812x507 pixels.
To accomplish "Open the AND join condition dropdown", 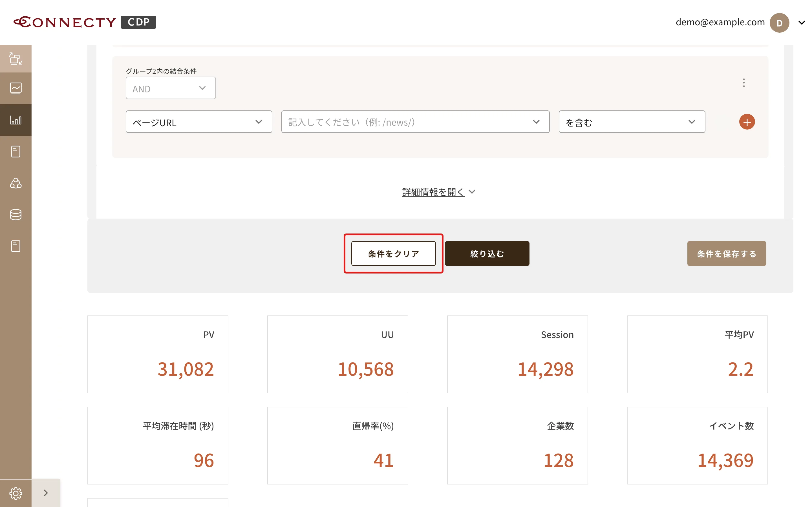I will click(171, 88).
